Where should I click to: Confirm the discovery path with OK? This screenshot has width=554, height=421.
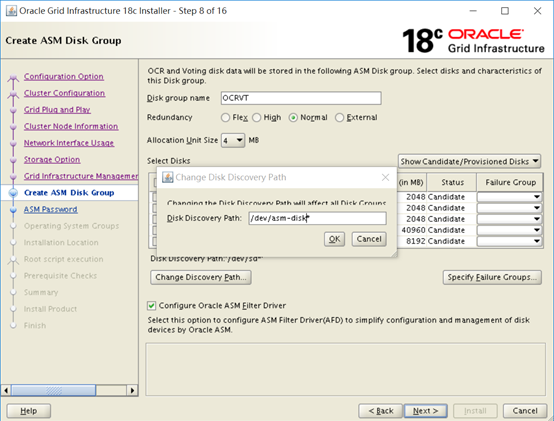[334, 239]
